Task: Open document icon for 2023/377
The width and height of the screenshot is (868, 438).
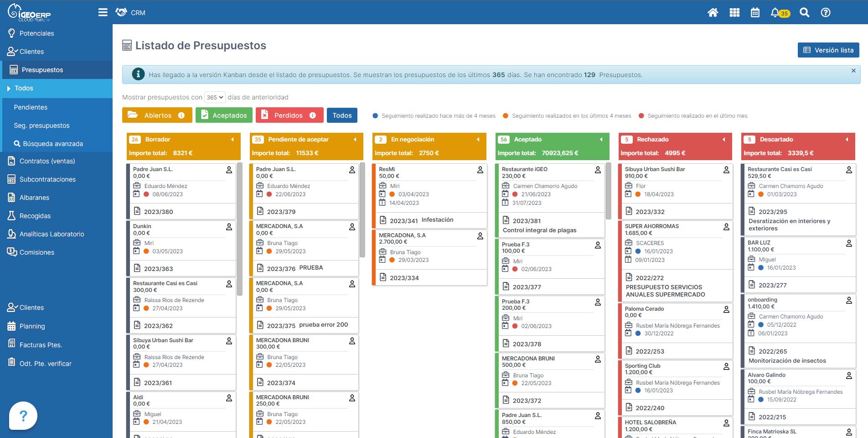Action: pos(506,286)
